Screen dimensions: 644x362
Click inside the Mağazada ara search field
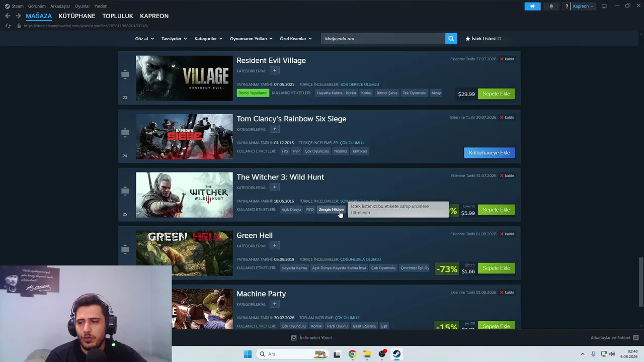point(383,39)
